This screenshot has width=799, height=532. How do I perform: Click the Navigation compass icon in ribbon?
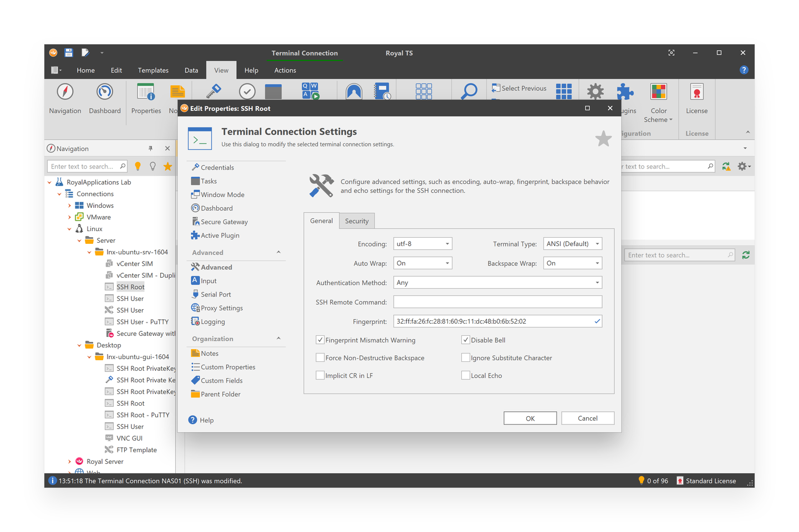tap(65, 92)
